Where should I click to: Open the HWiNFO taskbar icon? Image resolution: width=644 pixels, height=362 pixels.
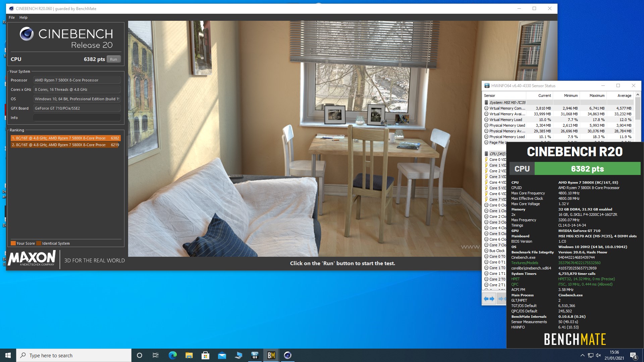pyautogui.click(x=255, y=355)
